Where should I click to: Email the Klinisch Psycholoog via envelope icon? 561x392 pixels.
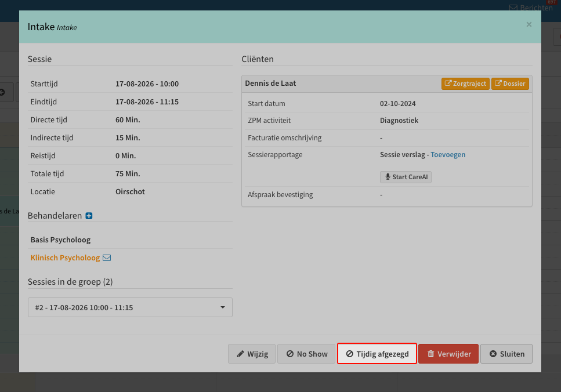[107, 258]
